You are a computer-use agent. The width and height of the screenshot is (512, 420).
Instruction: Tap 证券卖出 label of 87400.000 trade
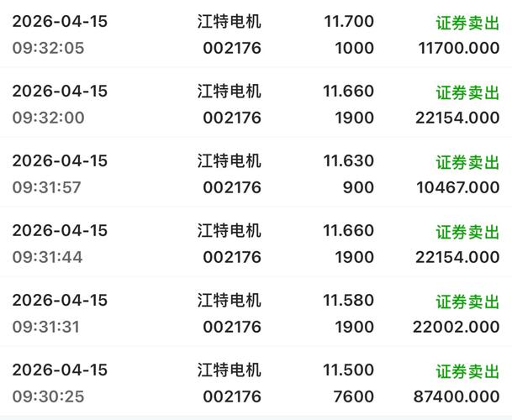pos(467,371)
